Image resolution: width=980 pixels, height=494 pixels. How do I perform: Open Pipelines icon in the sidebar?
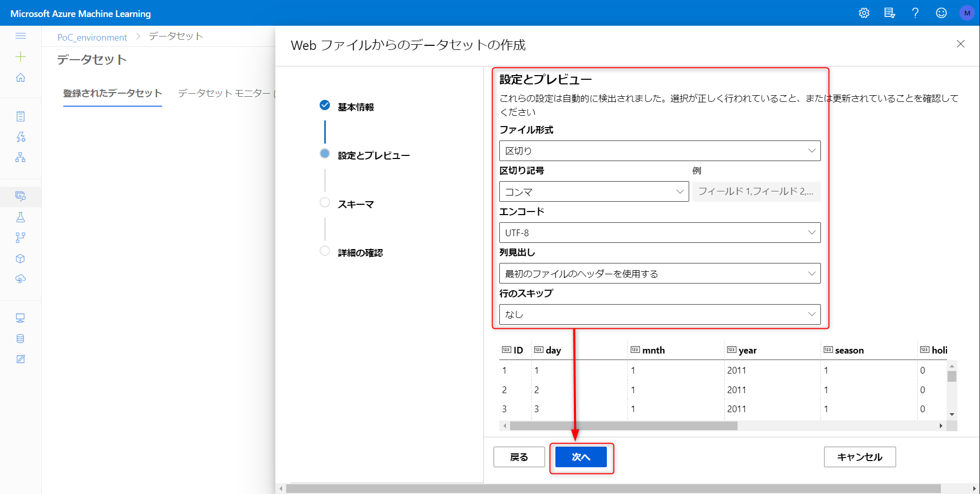click(21, 238)
